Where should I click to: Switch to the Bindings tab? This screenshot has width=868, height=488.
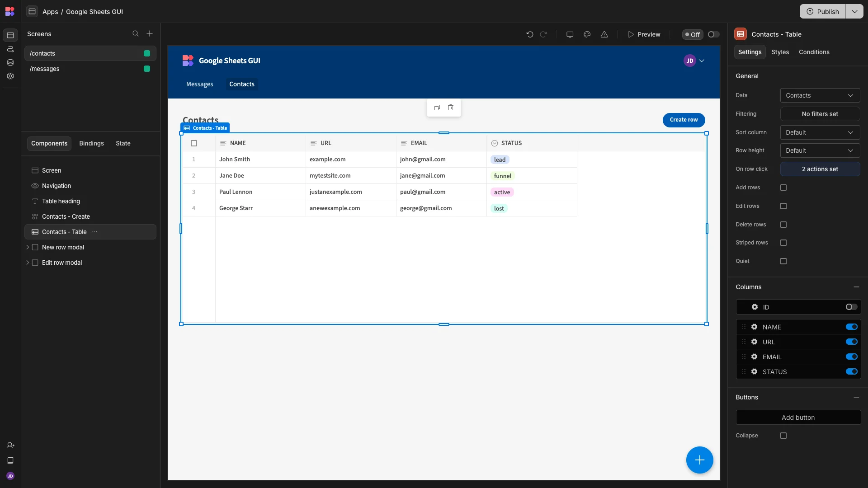[92, 143]
